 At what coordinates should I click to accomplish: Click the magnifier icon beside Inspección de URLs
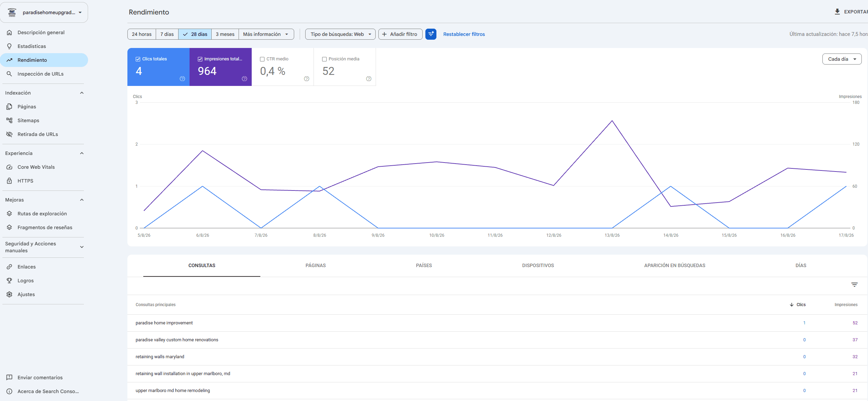[9, 74]
